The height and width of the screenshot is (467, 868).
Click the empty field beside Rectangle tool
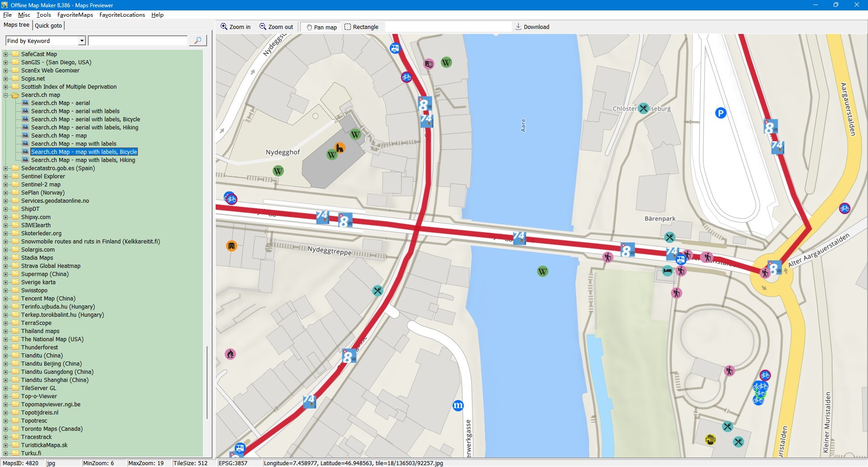(448, 27)
